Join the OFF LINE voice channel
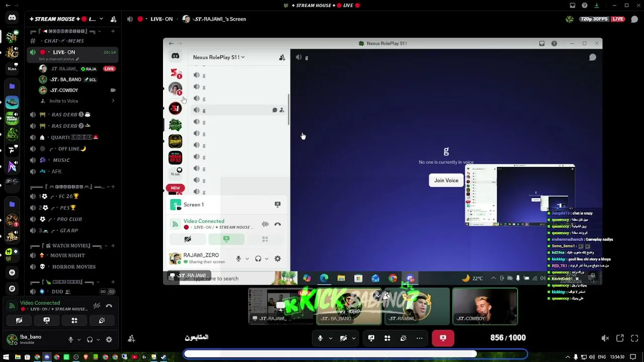644x362 pixels. coord(72,149)
